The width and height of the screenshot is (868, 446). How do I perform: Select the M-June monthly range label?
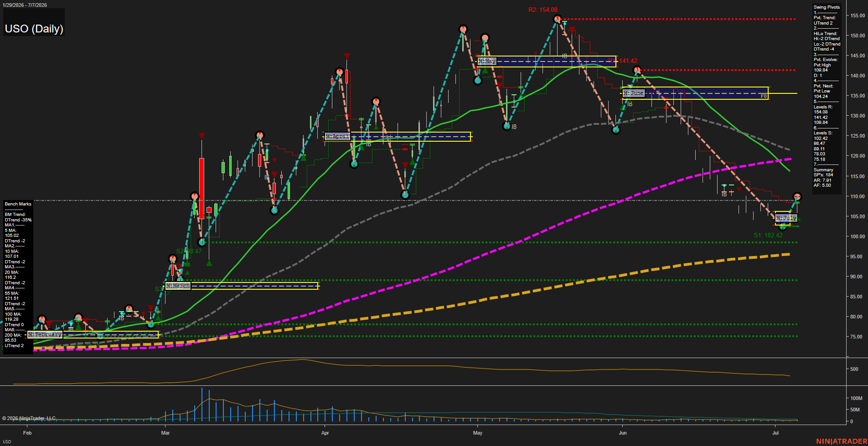[x=634, y=93]
